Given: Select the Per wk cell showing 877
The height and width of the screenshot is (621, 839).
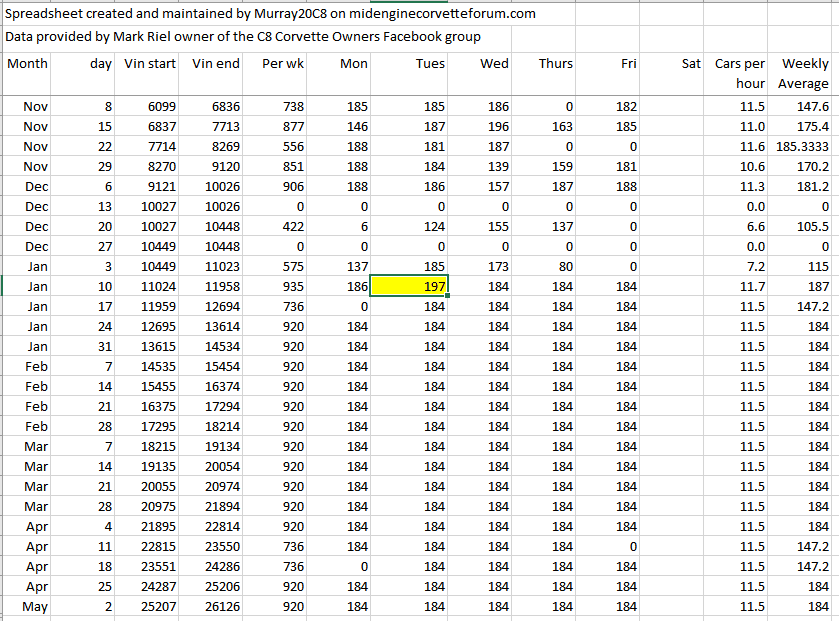Looking at the screenshot, I should [276, 126].
